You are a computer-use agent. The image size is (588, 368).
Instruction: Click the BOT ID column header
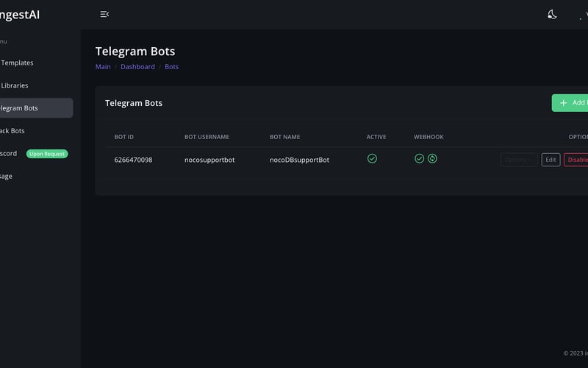tap(123, 137)
